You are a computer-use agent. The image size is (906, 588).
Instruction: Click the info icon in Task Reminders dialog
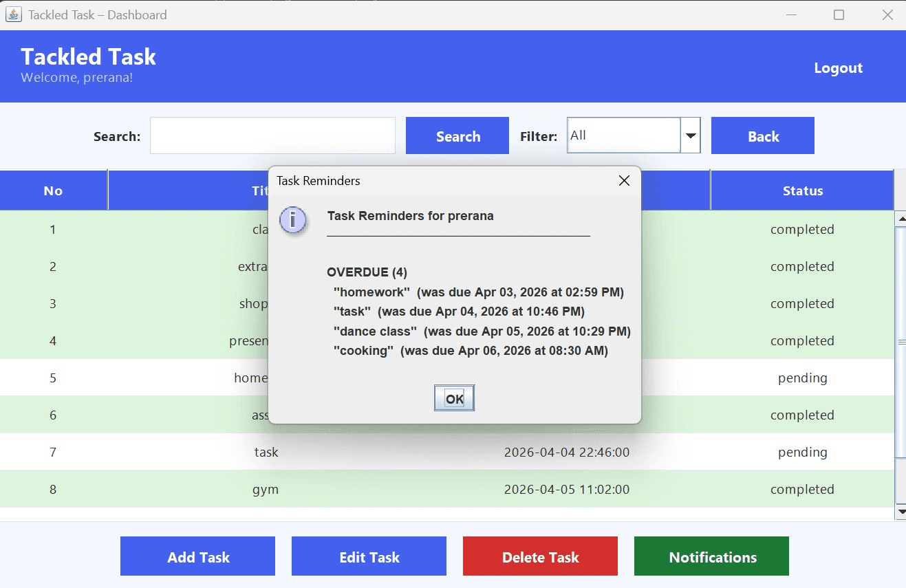pos(293,220)
